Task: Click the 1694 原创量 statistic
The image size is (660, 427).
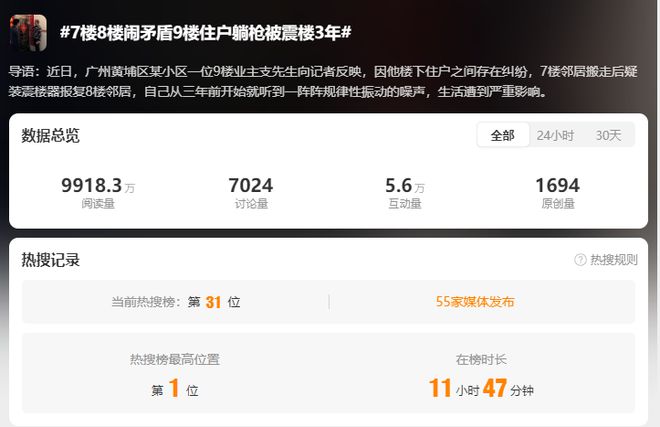Action: click(x=558, y=192)
